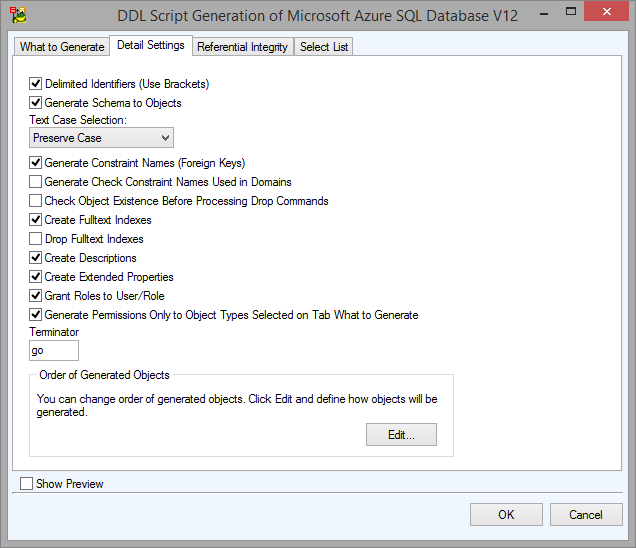Uncheck Create Extended Properties
This screenshot has width=636, height=548.
point(36,277)
